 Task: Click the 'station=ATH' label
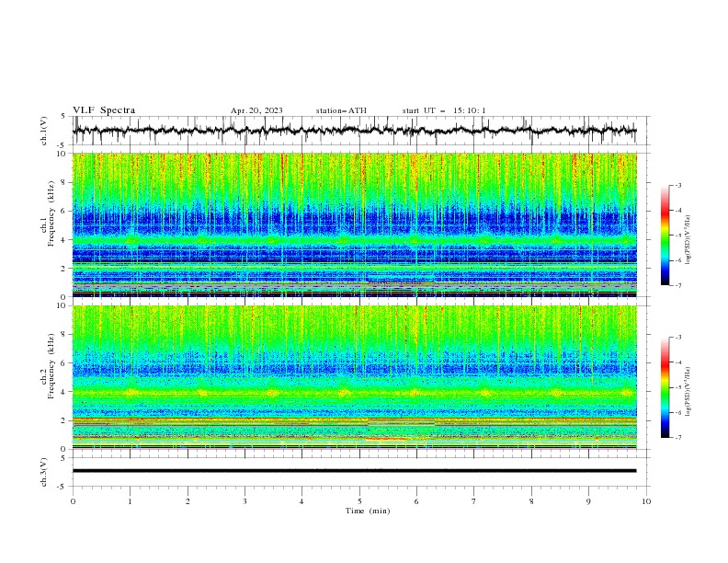click(341, 110)
